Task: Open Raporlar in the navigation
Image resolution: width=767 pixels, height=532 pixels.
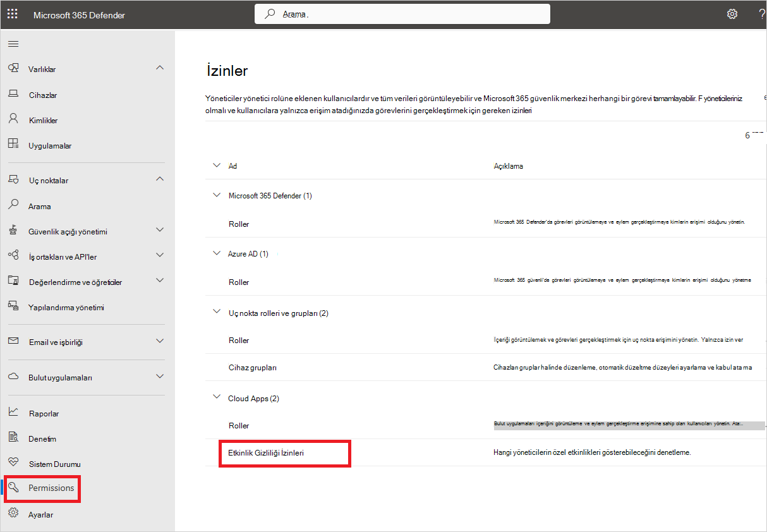Action: point(44,413)
